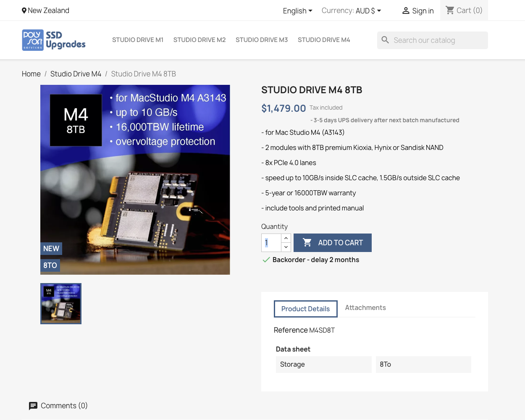
Task: Open the Studio Drive M3 menu
Action: [x=262, y=40]
